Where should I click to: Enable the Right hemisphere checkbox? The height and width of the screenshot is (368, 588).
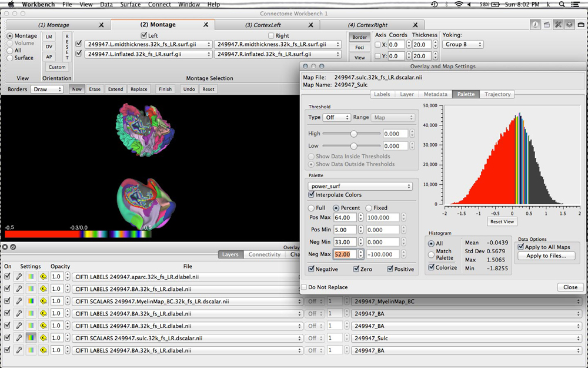coord(271,36)
